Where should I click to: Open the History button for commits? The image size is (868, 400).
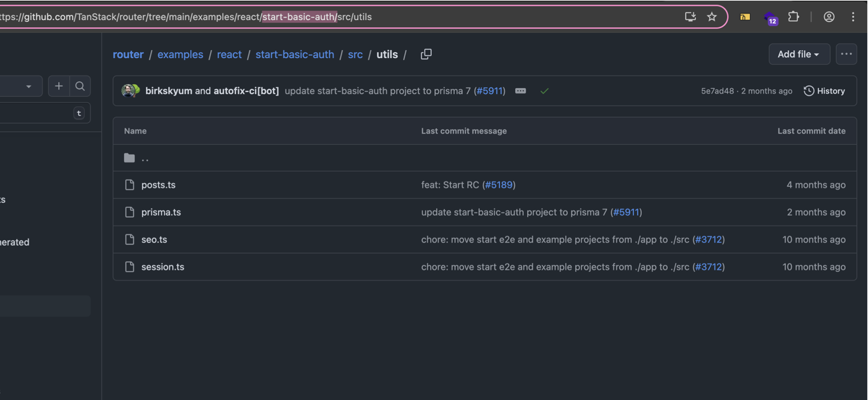click(x=824, y=91)
